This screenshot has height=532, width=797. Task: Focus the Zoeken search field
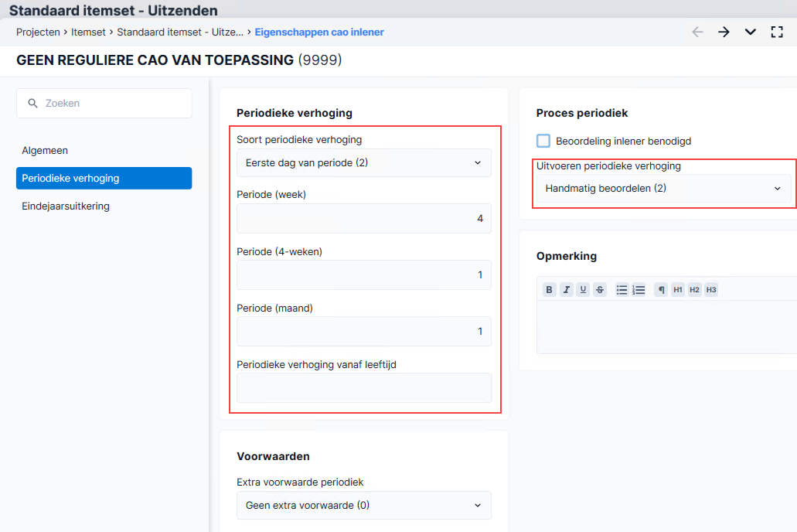[104, 104]
